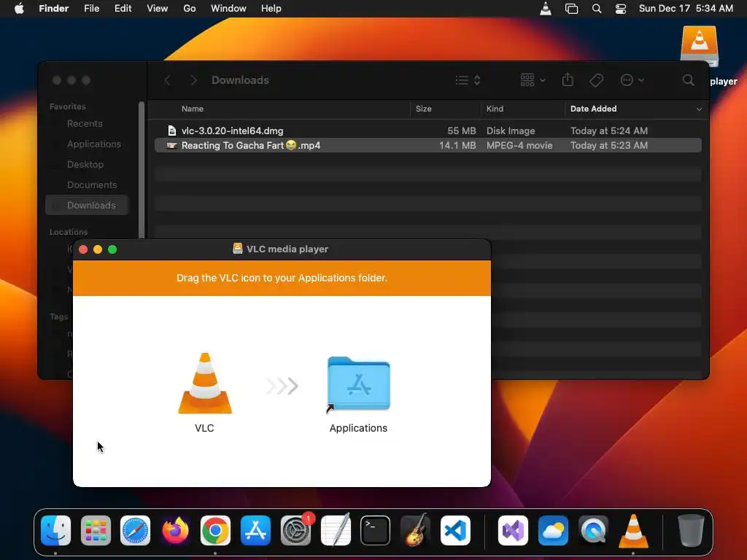The image size is (747, 560).
Task: Open Finder from the Dock
Action: click(55, 530)
